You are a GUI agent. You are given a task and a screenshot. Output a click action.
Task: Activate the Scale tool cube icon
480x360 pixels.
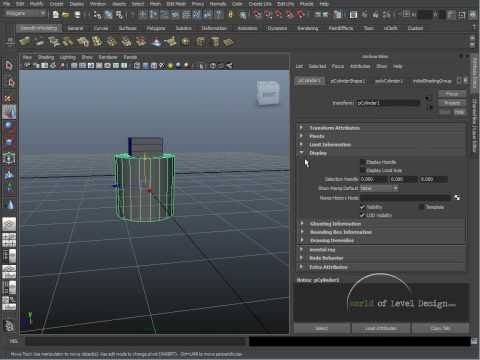click(x=9, y=142)
